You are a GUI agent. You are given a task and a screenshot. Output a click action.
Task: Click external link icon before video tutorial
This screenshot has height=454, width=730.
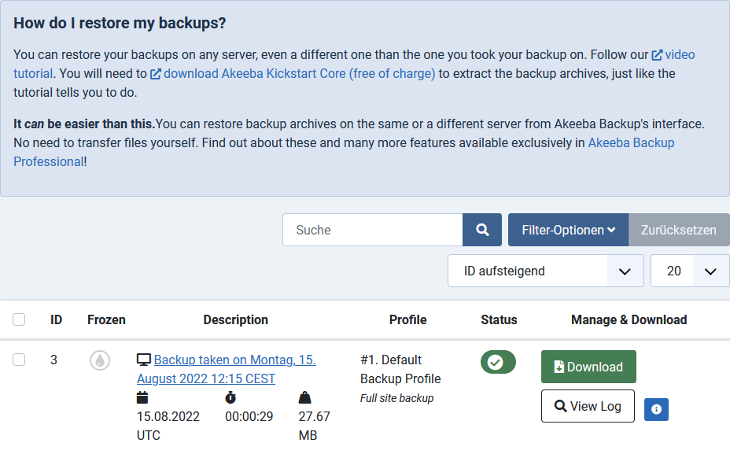[656, 55]
